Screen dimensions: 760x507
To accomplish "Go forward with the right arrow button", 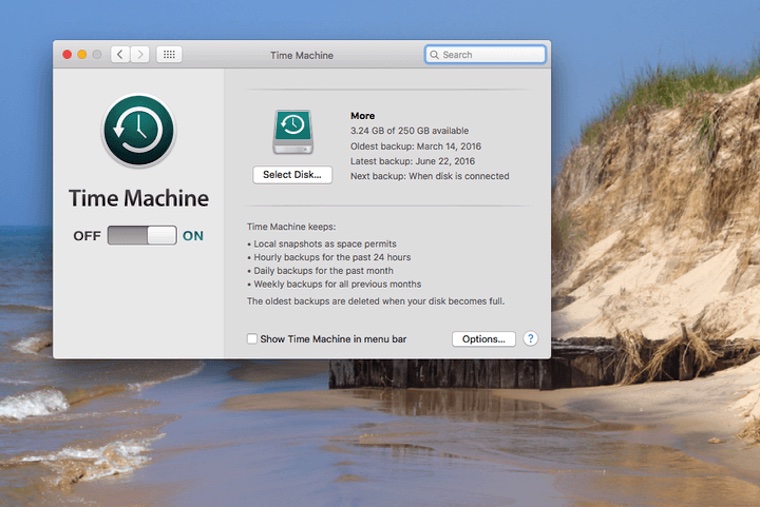I will pyautogui.click(x=140, y=55).
